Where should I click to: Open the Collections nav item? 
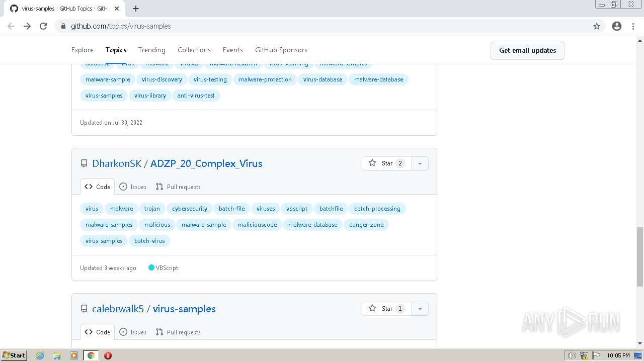pyautogui.click(x=194, y=50)
